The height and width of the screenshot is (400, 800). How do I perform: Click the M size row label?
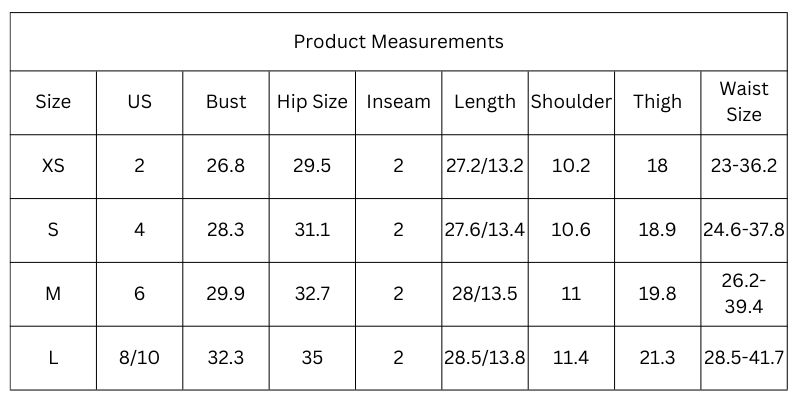tap(53, 294)
